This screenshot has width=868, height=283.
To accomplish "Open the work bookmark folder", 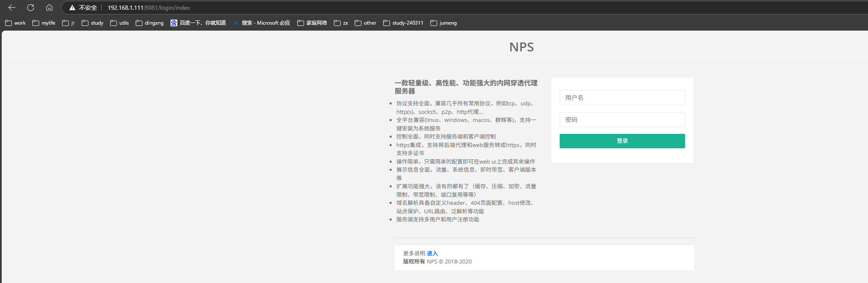I will [15, 23].
